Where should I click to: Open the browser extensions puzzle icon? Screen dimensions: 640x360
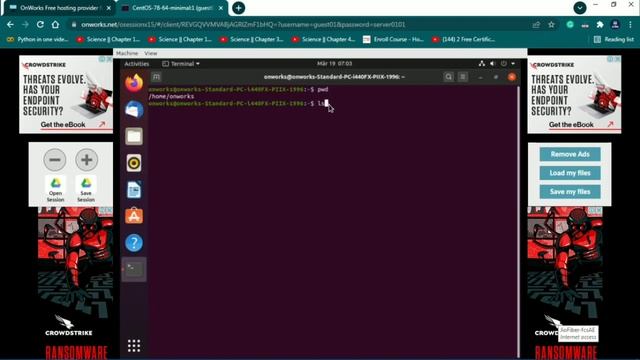click(x=600, y=24)
